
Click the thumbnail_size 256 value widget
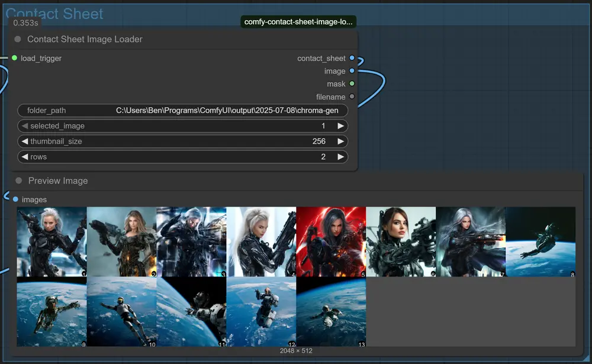[x=318, y=141]
